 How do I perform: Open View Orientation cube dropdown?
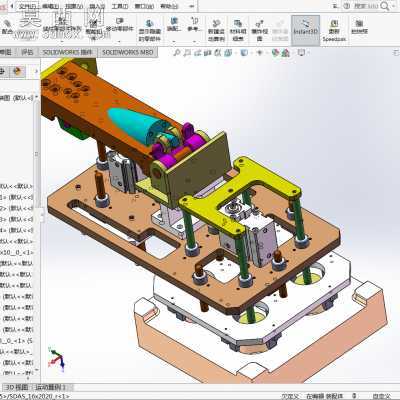point(229,53)
